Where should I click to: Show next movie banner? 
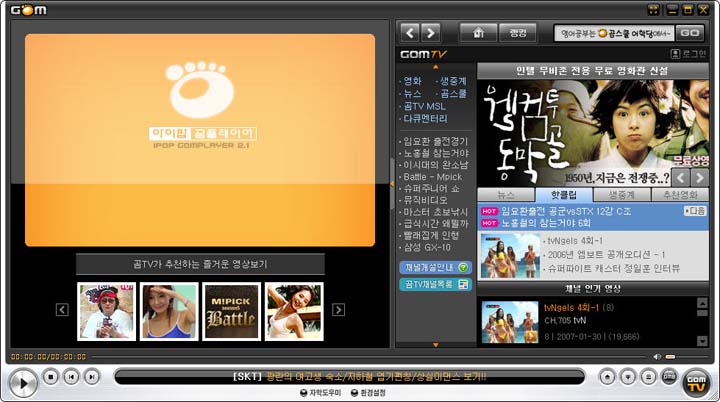699,177
